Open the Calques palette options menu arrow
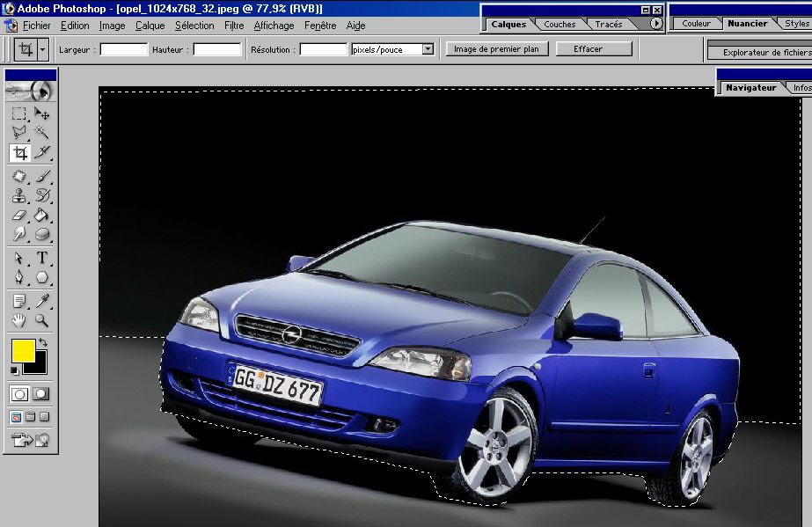The width and height of the screenshot is (812, 527). [x=656, y=23]
